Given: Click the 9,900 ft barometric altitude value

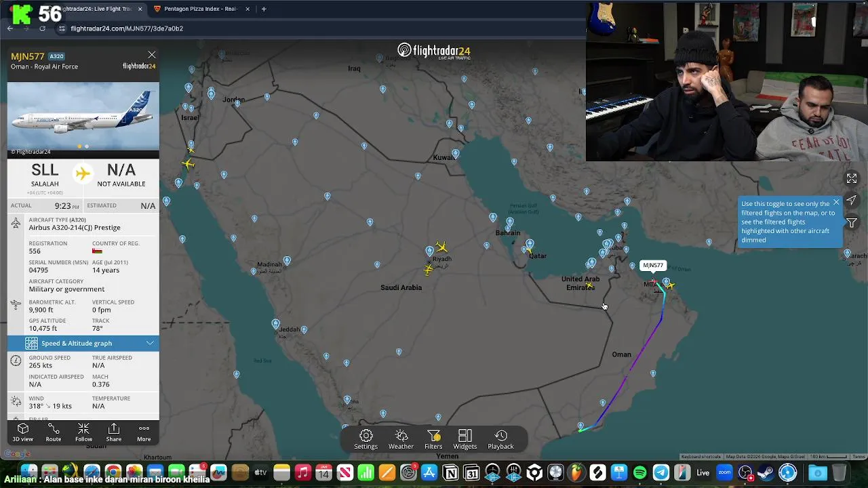Looking at the screenshot, I should point(41,310).
